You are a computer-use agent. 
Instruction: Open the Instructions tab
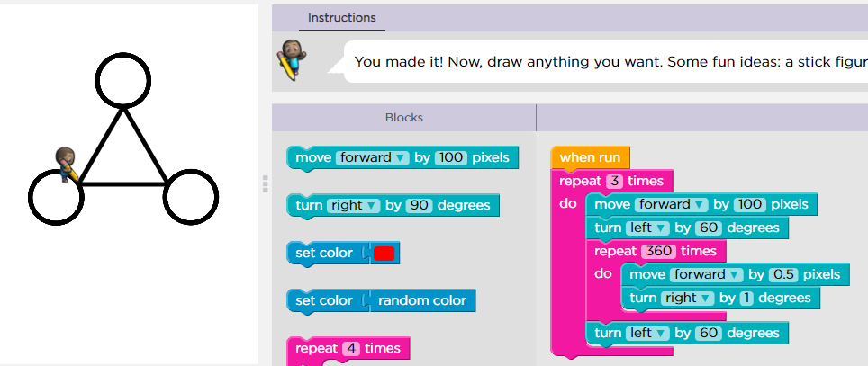point(341,17)
